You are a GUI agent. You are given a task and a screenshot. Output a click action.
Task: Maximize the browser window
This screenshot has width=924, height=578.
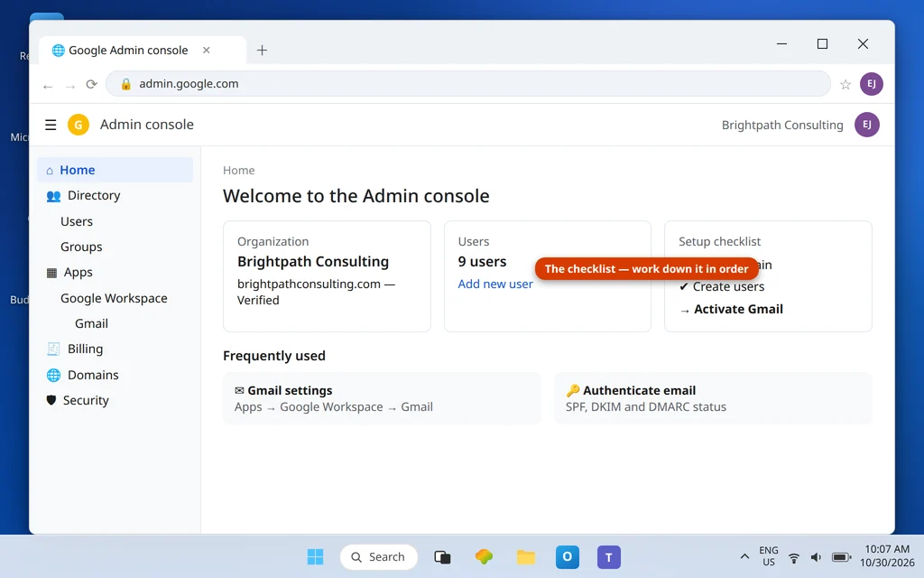point(822,43)
